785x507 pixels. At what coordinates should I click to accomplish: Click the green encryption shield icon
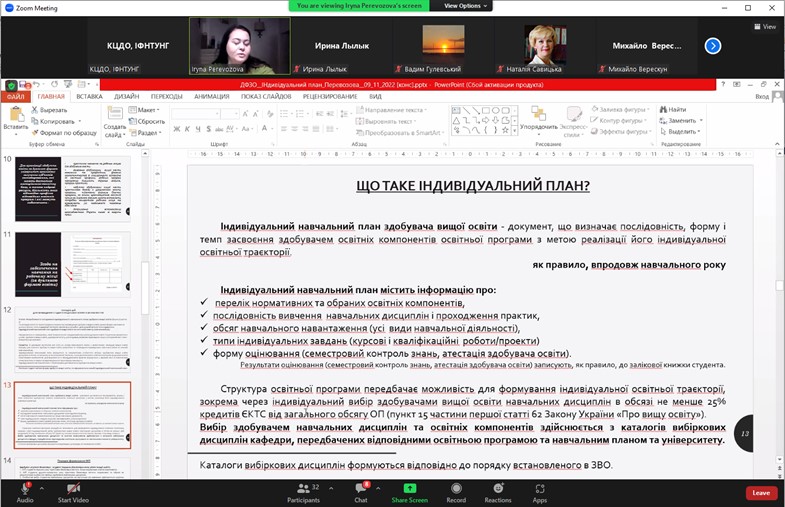(x=11, y=86)
